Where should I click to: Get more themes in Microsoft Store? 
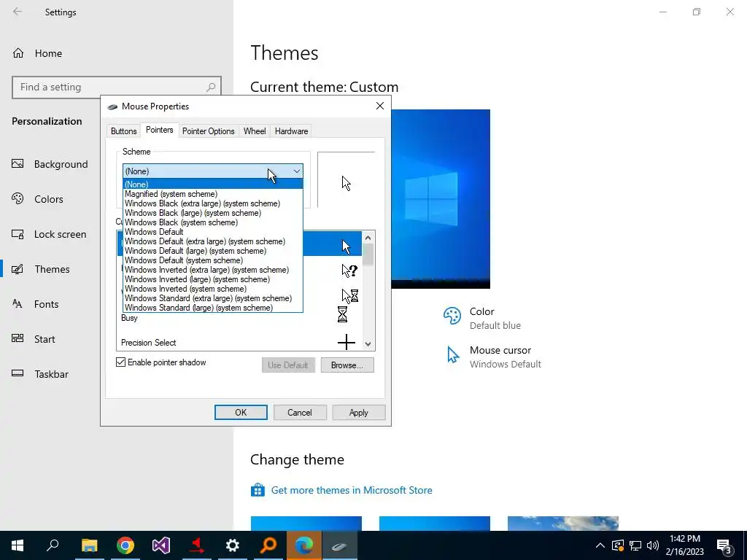click(x=352, y=490)
